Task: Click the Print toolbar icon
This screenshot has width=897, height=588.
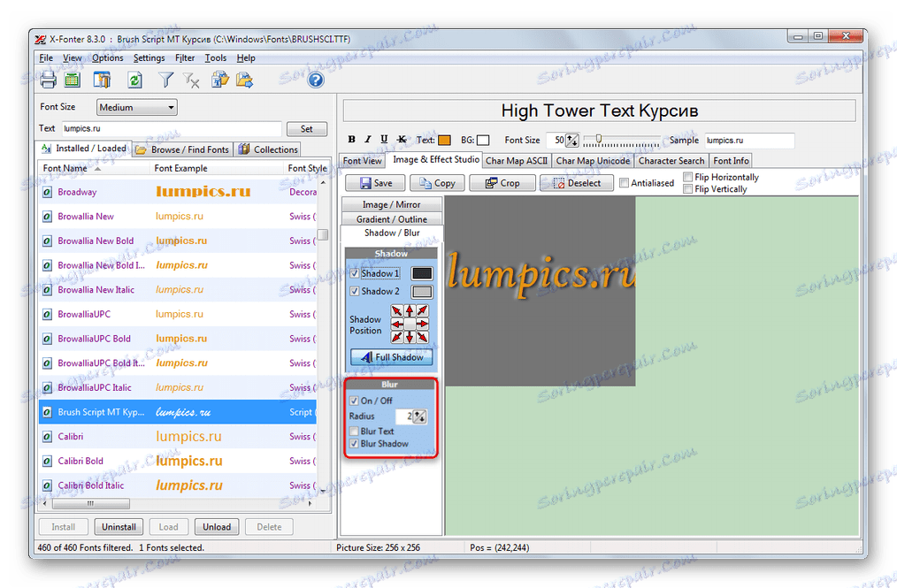Action: click(48, 80)
